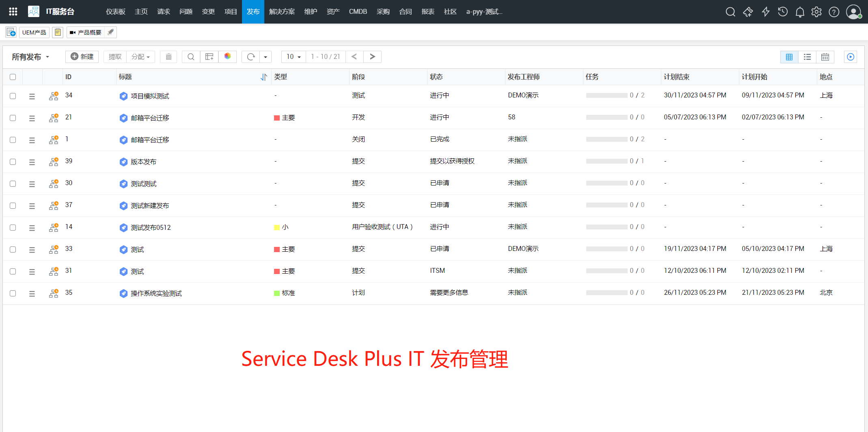Image resolution: width=868 pixels, height=432 pixels.
Task: Go to the 仪表板 menu
Action: coord(116,12)
